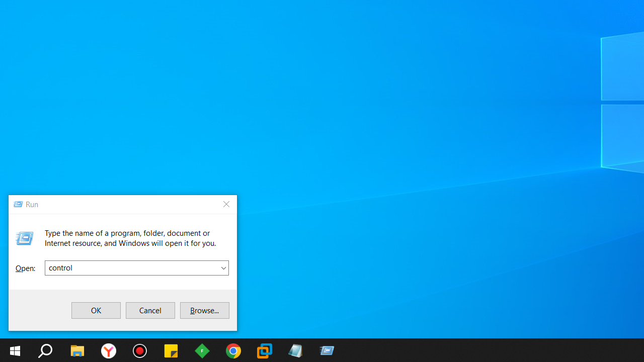644x362 pixels.
Task: Select the Run window taskbar button
Action: click(327, 350)
